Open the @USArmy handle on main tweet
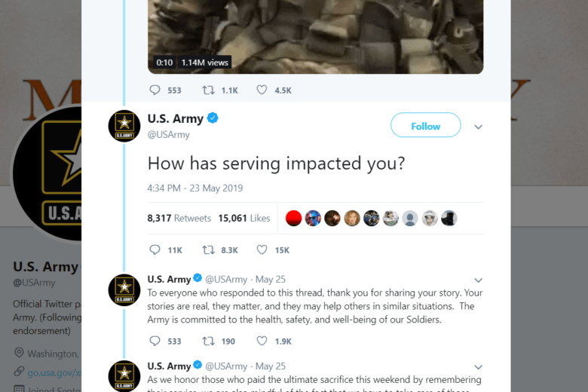 [x=168, y=135]
